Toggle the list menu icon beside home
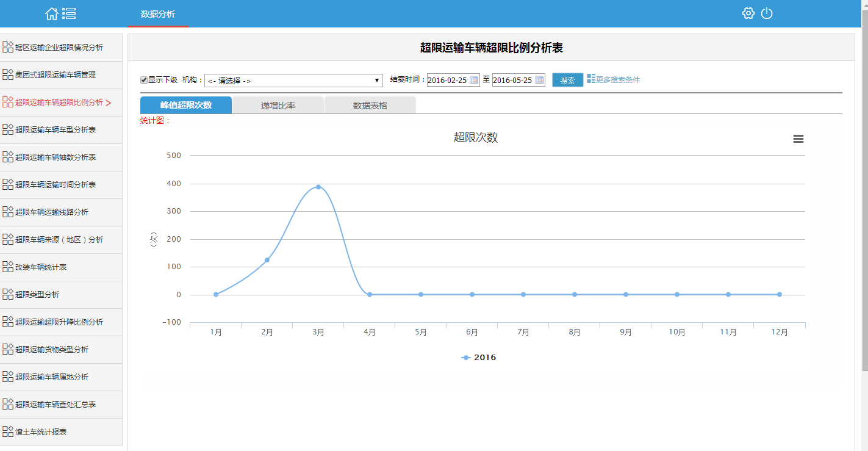The image size is (868, 451). (69, 13)
